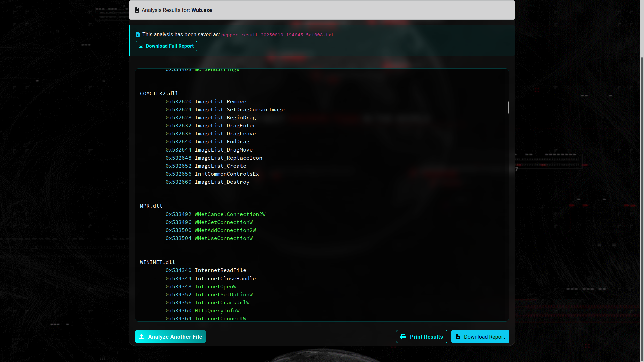Click the saved-file icon beside the analysis message
The height and width of the screenshot is (362, 644).
[138, 34]
